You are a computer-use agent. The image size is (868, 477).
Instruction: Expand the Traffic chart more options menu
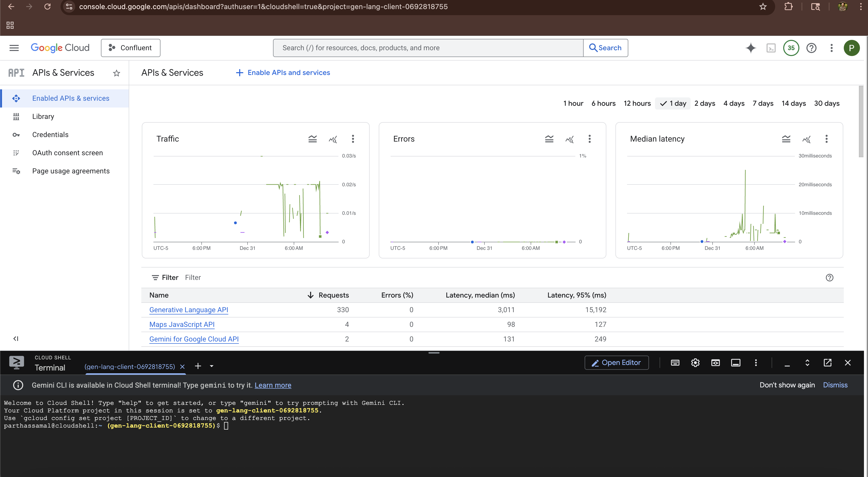(x=353, y=139)
